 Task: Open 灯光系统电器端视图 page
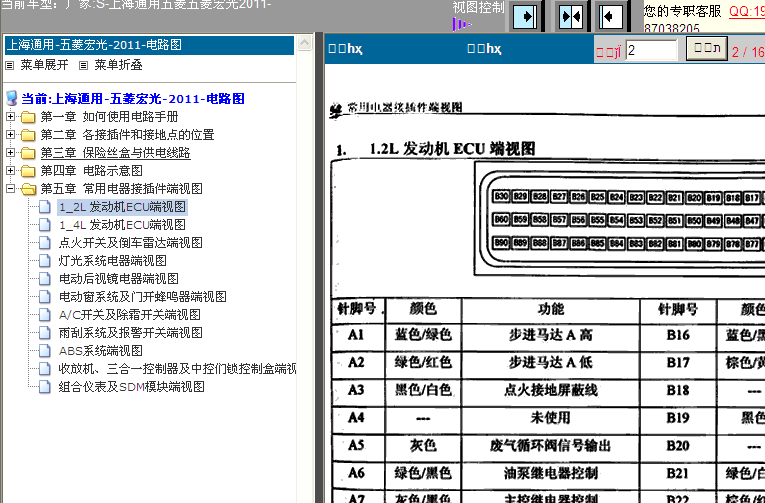[x=112, y=261]
